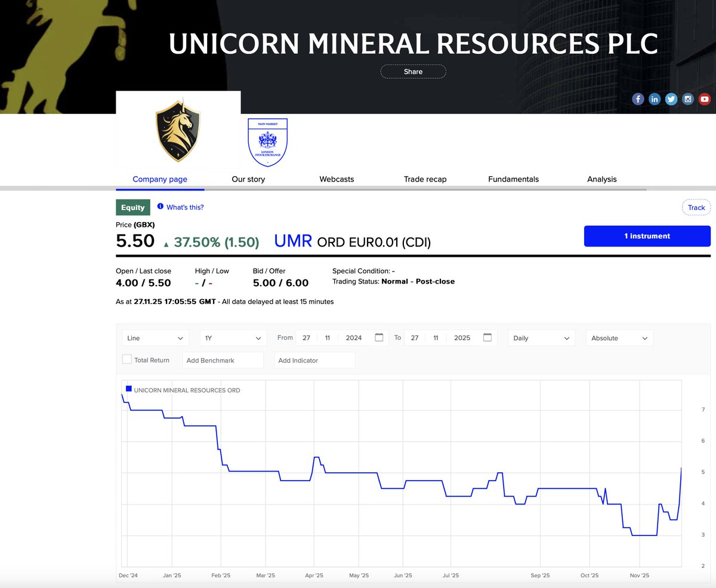Open the Webcasts tab

(337, 179)
